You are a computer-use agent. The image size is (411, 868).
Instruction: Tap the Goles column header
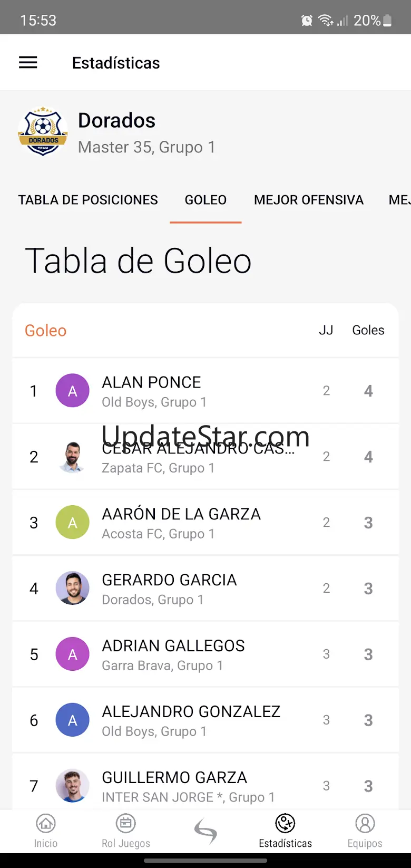(368, 330)
